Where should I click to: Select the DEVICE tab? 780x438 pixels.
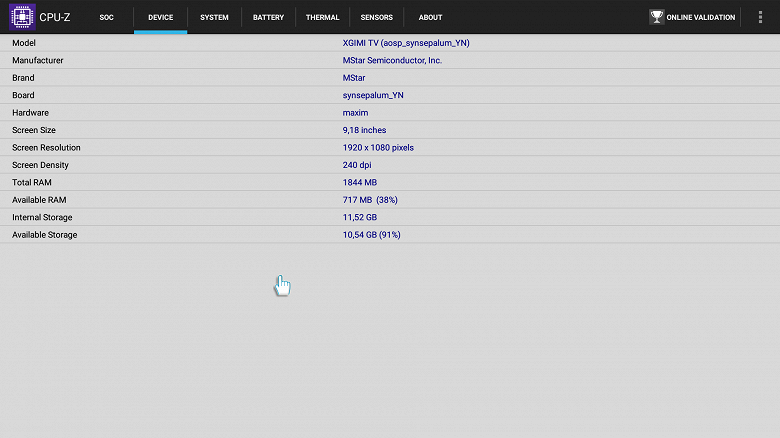coord(161,17)
